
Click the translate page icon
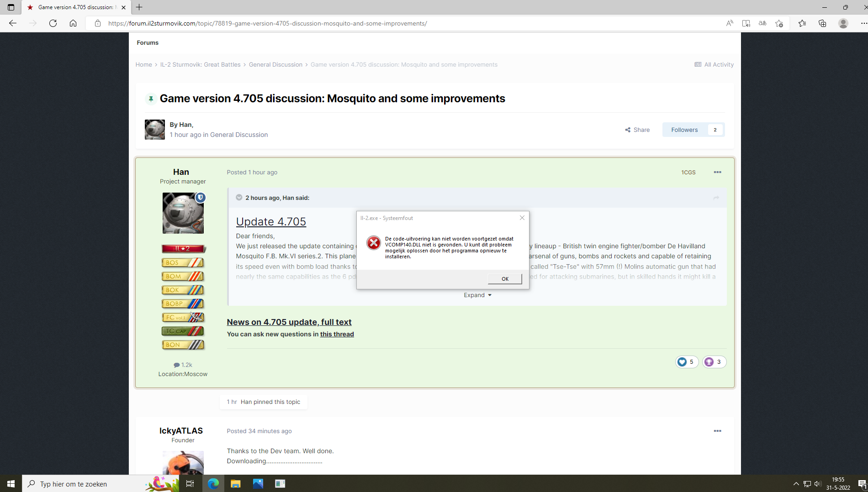click(x=762, y=23)
